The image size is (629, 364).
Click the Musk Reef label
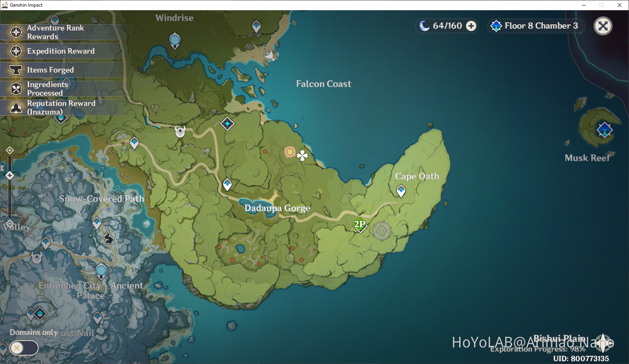(x=587, y=158)
